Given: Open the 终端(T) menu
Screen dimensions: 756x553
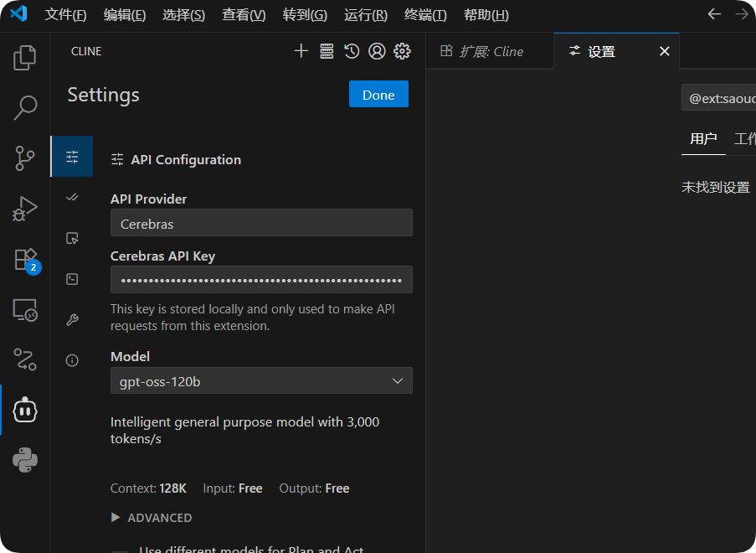Looking at the screenshot, I should coord(425,15).
